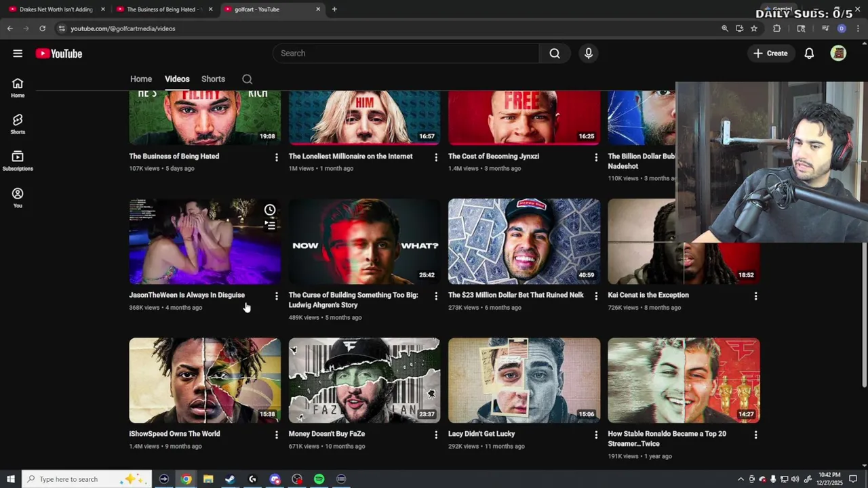
Task: Open the notifications bell
Action: pos(809,54)
